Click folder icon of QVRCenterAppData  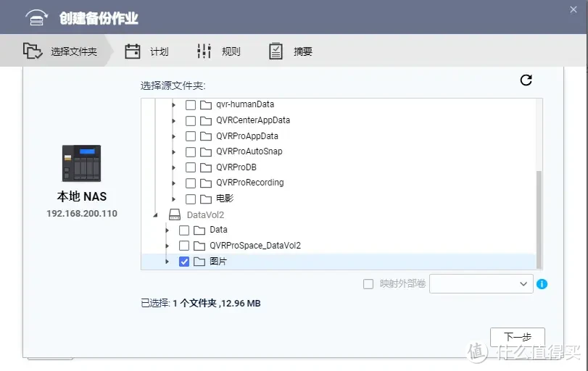(x=205, y=120)
